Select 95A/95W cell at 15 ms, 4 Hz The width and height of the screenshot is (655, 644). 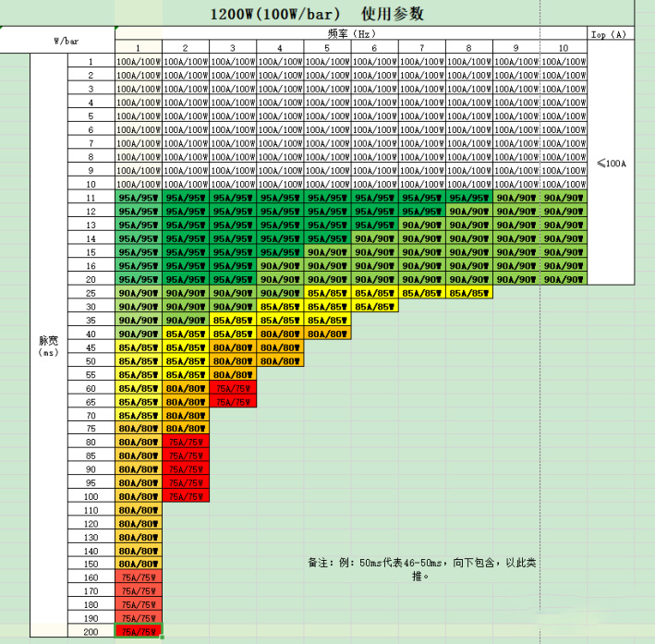[x=280, y=252]
